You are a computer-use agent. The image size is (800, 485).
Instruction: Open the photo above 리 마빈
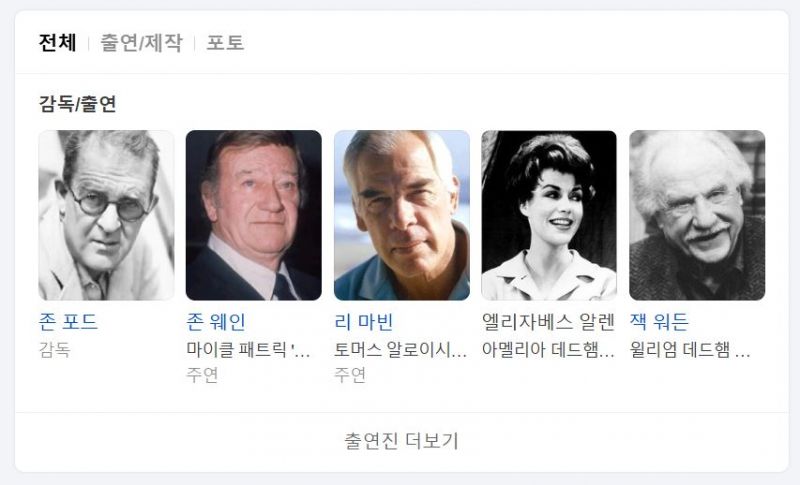402,215
